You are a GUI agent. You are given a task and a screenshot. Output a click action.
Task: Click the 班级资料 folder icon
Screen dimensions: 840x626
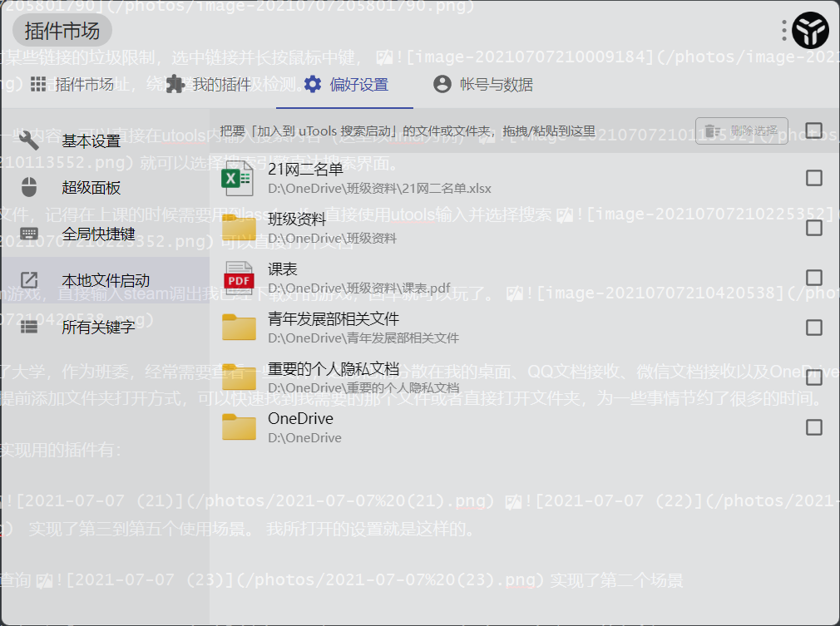tap(239, 228)
